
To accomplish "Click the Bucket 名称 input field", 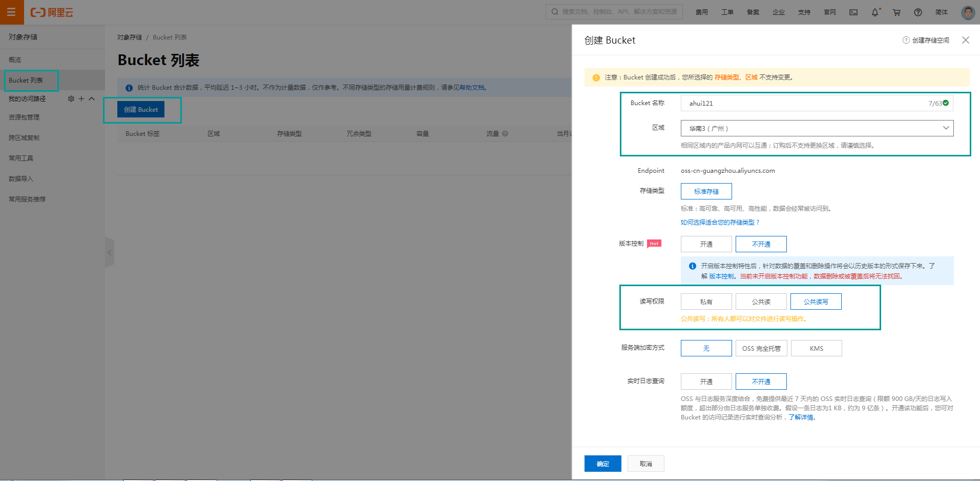I will (804, 103).
